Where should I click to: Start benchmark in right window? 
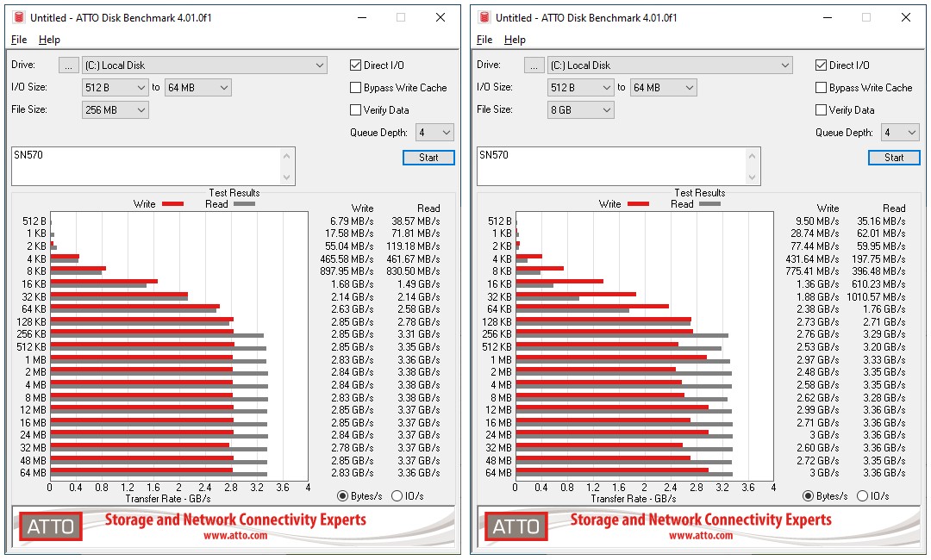[894, 157]
